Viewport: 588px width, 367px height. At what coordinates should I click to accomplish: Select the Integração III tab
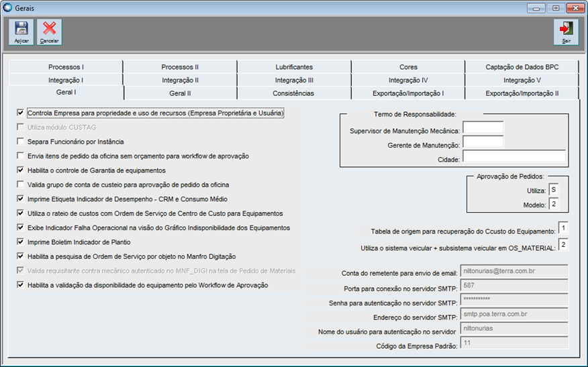click(x=294, y=80)
